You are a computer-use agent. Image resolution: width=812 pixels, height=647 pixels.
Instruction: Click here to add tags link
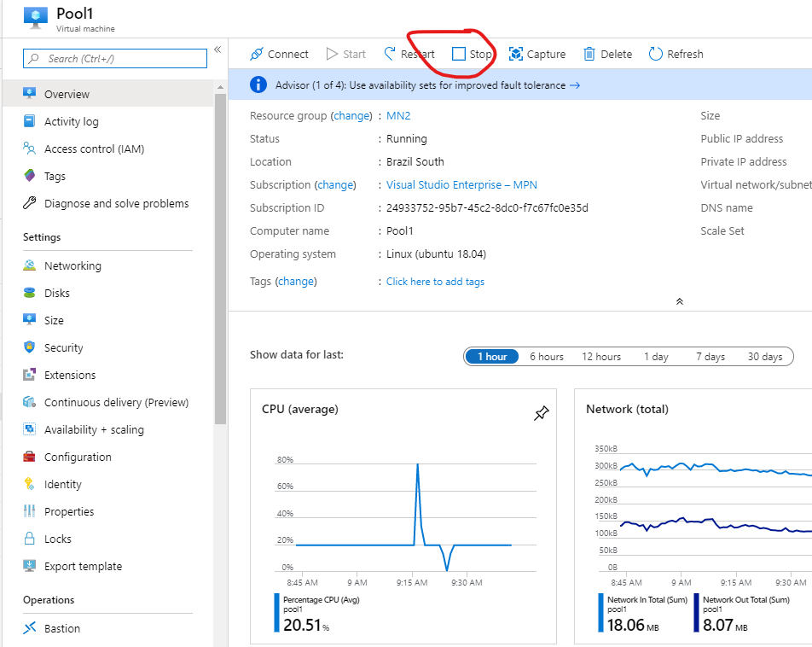click(x=435, y=282)
